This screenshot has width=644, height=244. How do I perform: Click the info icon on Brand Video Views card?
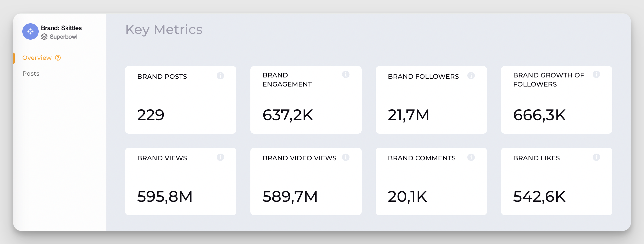pyautogui.click(x=346, y=157)
